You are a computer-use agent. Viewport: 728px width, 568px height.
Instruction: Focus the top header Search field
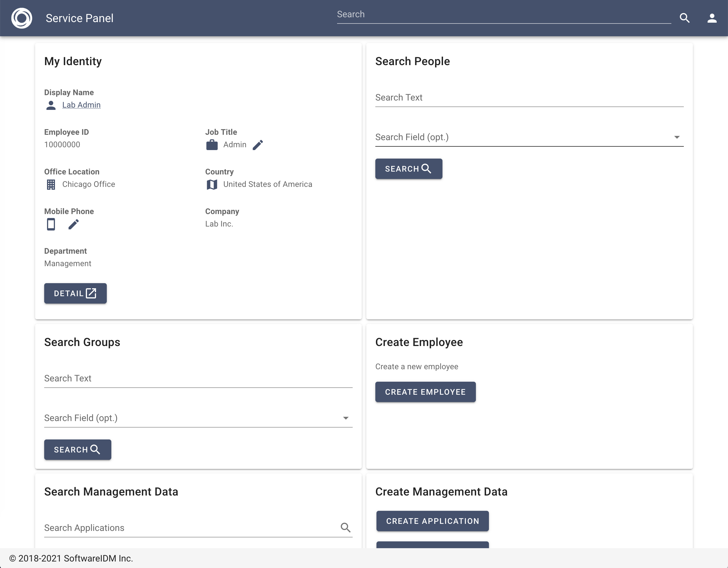click(x=504, y=15)
